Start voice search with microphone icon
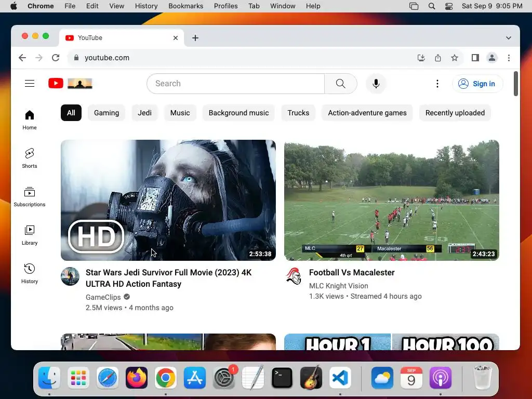 point(376,84)
